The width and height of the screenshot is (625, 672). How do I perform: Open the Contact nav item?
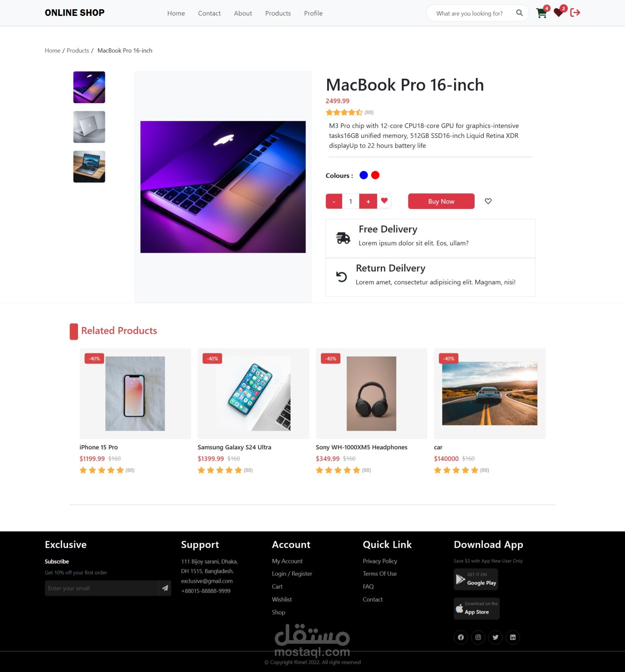pos(209,13)
